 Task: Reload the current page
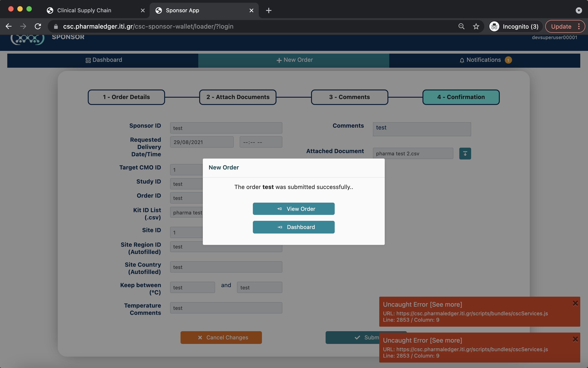(x=38, y=26)
